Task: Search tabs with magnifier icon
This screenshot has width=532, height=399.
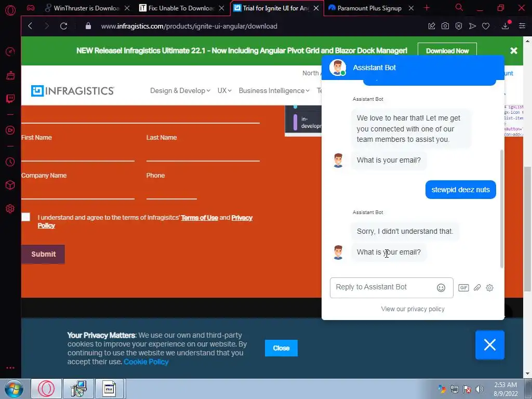Action: pos(459,7)
